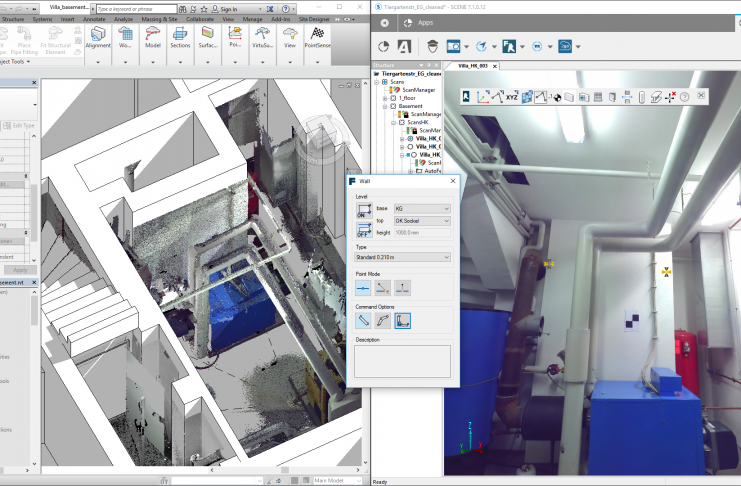Toggle the top level OFF button
The image size is (741, 486).
(x=362, y=229)
